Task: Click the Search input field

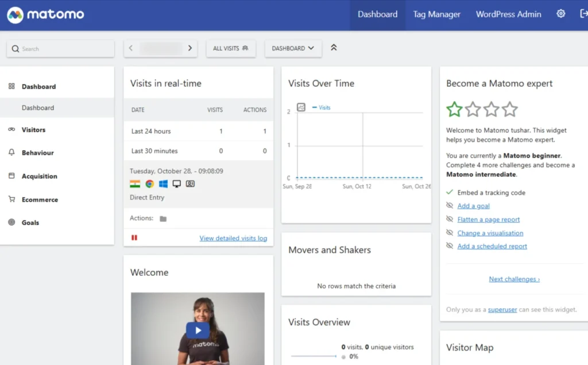Action: (63, 49)
